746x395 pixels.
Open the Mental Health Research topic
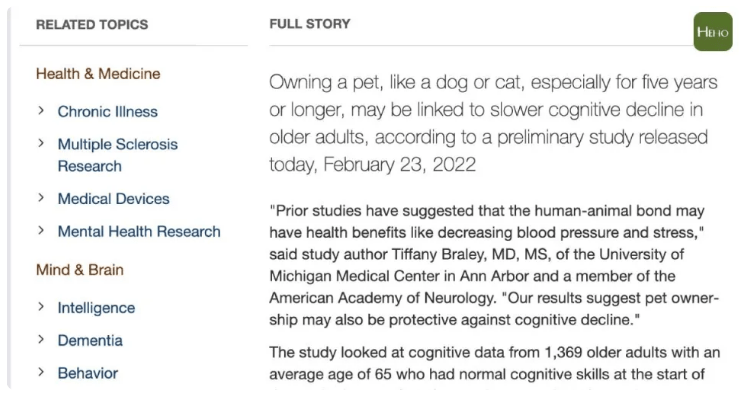[139, 231]
